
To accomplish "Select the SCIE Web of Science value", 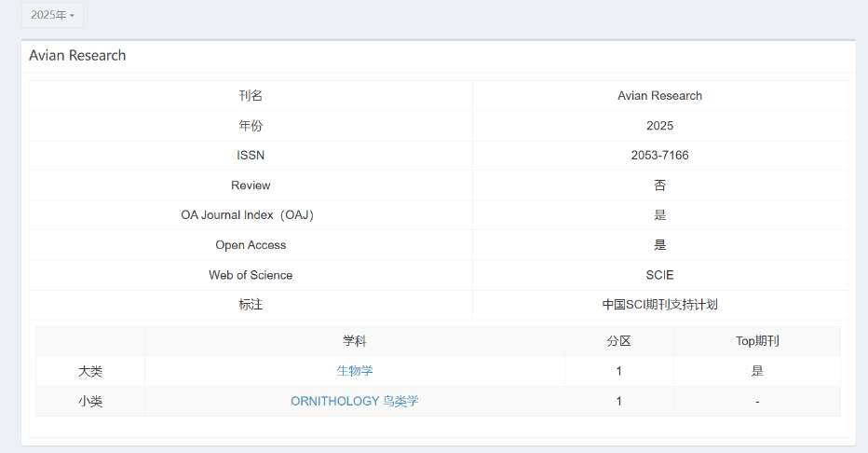I will (659, 275).
